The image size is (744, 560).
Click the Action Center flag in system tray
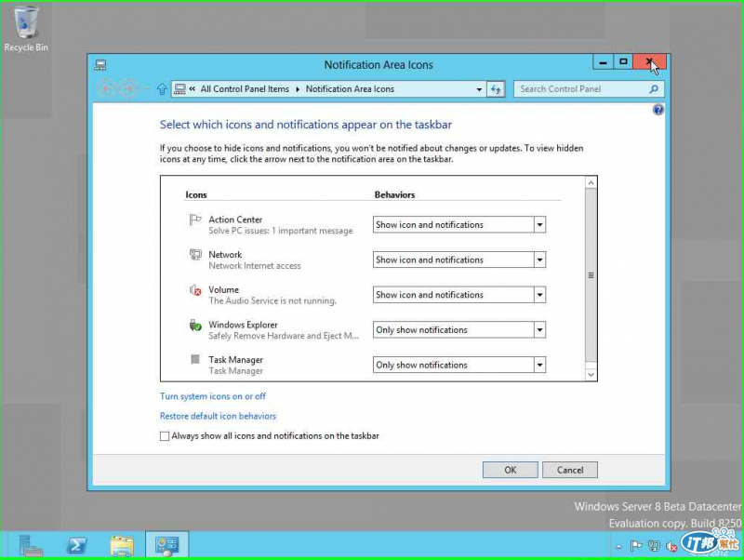pos(636,546)
